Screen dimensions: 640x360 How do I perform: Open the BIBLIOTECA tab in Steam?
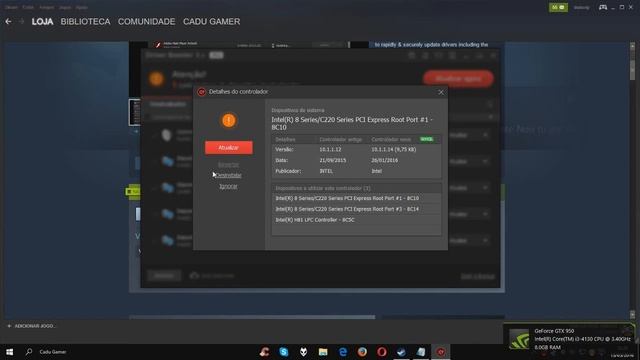click(x=85, y=22)
